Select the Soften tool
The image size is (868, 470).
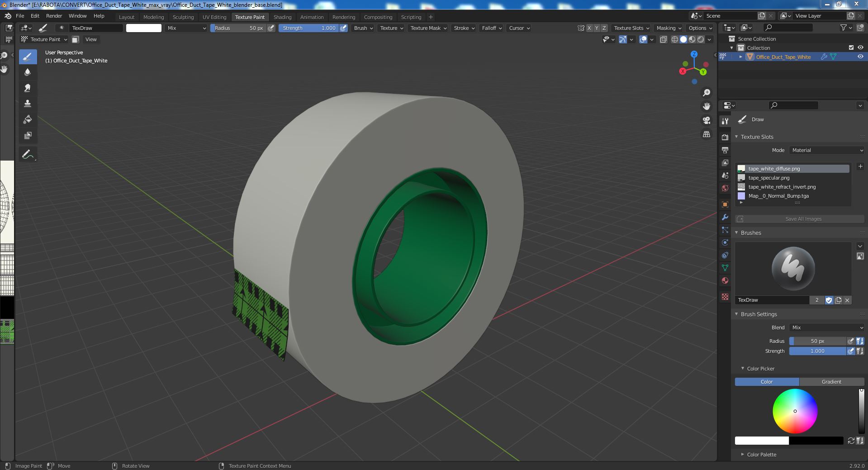pyautogui.click(x=28, y=72)
